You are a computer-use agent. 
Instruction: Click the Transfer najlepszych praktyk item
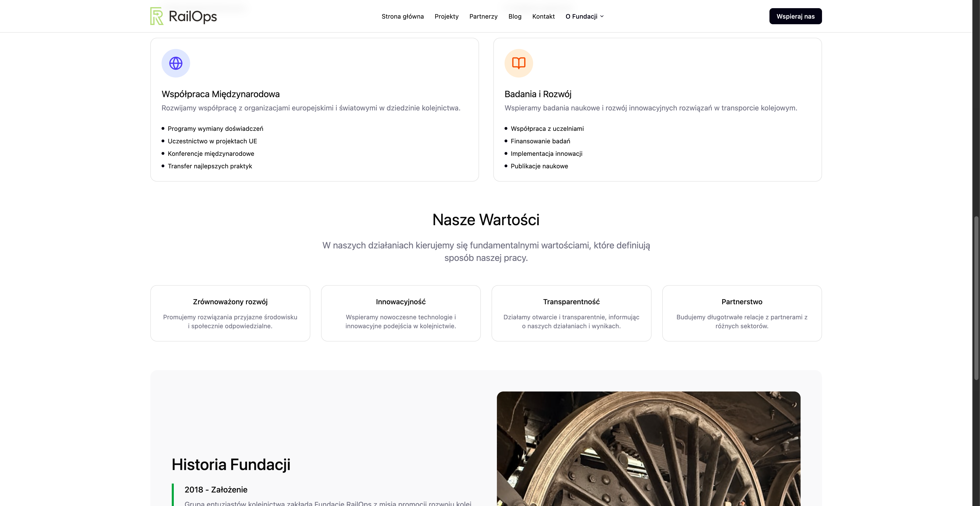(x=210, y=166)
